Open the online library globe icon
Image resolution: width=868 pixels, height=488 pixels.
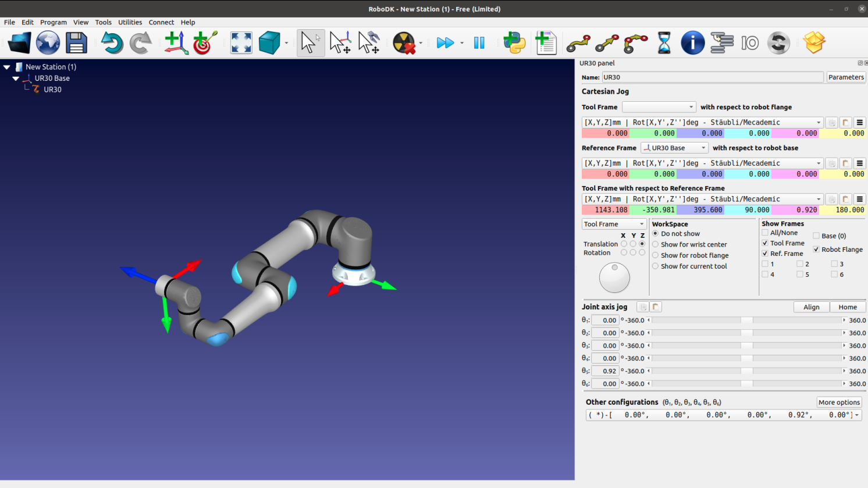coord(48,43)
